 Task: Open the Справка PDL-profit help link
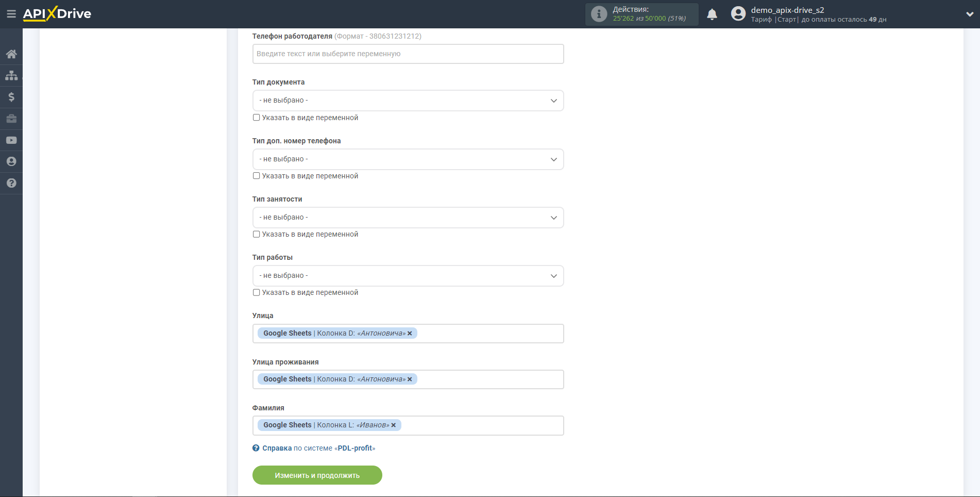pos(318,448)
